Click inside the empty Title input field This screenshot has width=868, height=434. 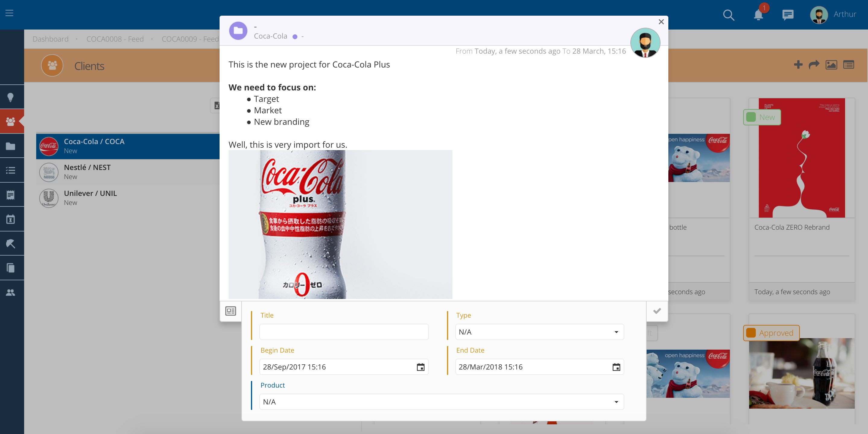pyautogui.click(x=343, y=332)
